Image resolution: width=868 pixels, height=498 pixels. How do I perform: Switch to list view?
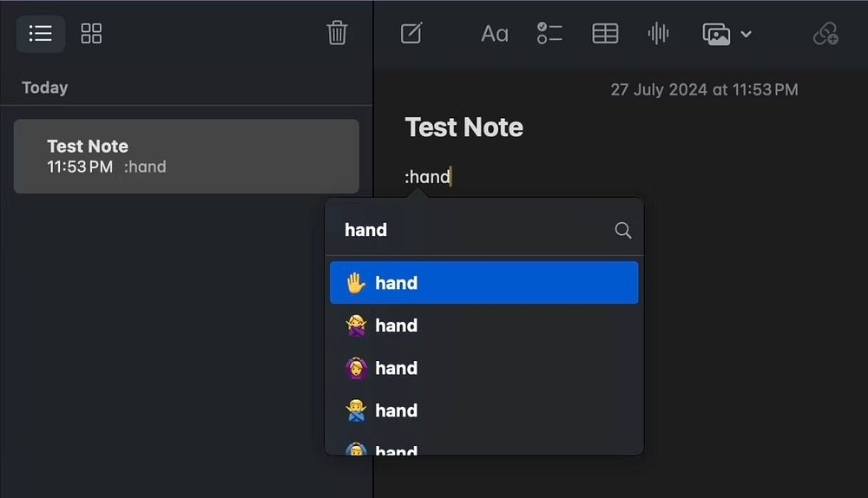pyautogui.click(x=40, y=34)
